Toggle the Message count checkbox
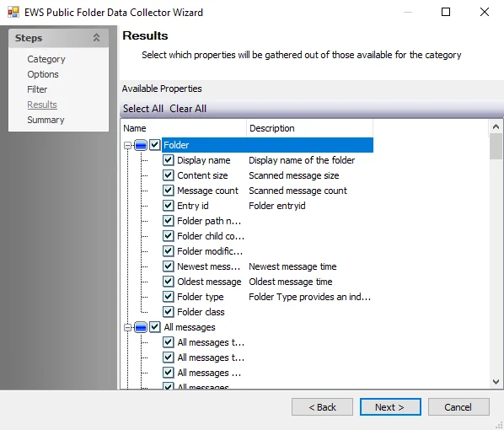This screenshot has height=430, width=504. point(168,191)
